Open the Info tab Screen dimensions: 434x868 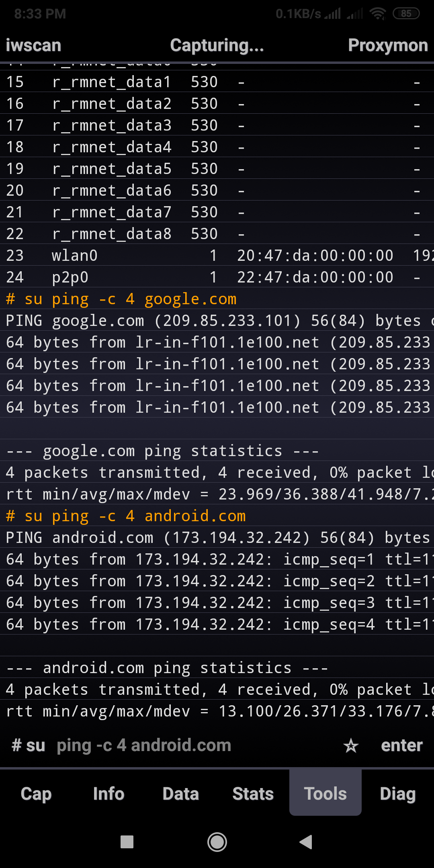(x=108, y=794)
